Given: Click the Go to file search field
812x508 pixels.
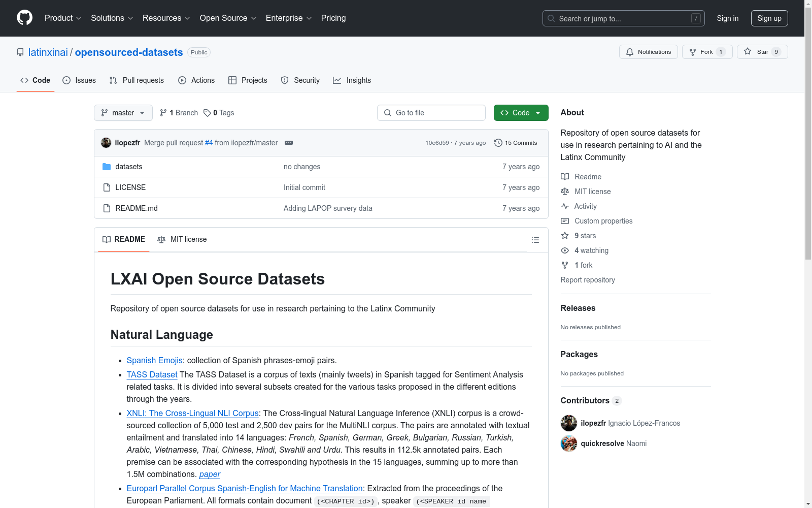Looking at the screenshot, I should [431, 113].
